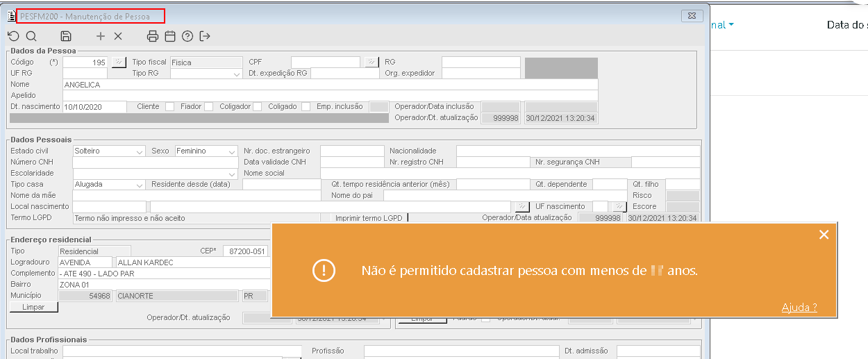Screen dimensions: 868x359
Task: Tick the Fiador checkbox
Action: point(208,106)
